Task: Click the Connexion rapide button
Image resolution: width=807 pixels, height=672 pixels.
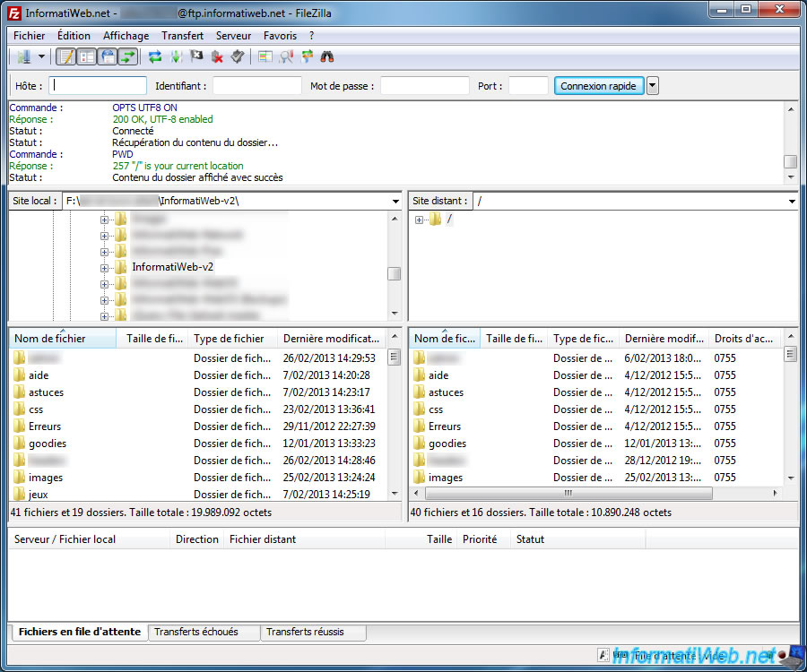Action: pyautogui.click(x=598, y=85)
